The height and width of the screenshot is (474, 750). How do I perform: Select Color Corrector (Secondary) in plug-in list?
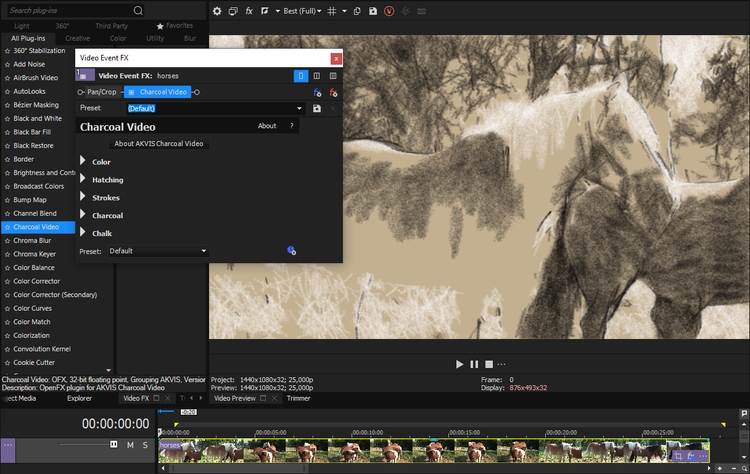point(55,295)
